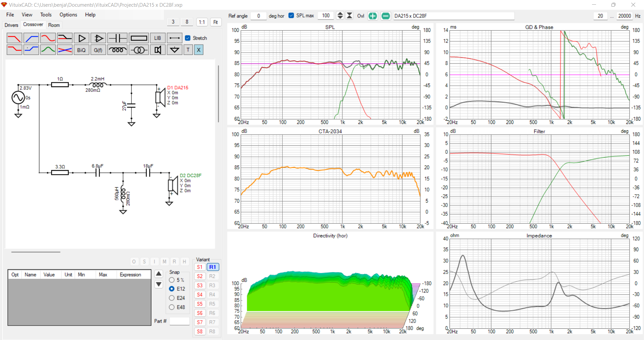Select variant S2

pos(200,276)
